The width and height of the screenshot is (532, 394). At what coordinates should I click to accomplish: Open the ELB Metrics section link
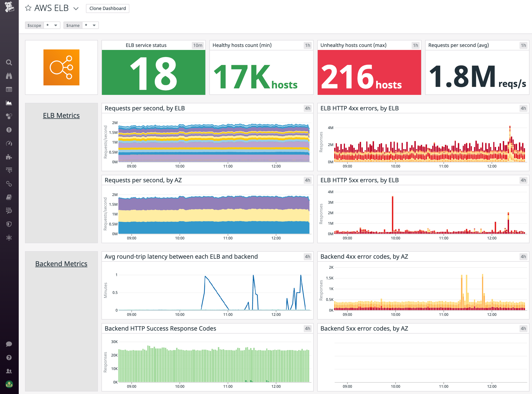tap(61, 115)
